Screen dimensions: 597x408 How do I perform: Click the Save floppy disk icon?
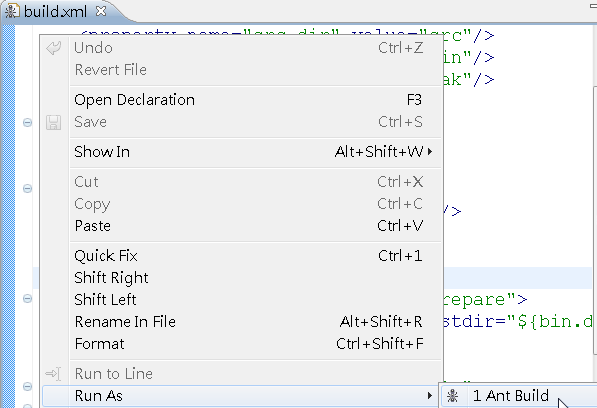53,123
